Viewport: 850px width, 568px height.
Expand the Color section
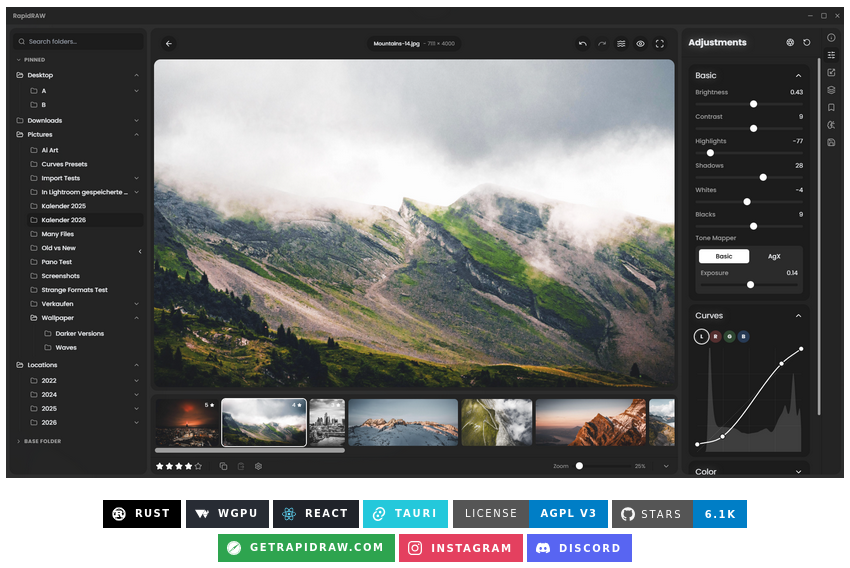pos(798,472)
